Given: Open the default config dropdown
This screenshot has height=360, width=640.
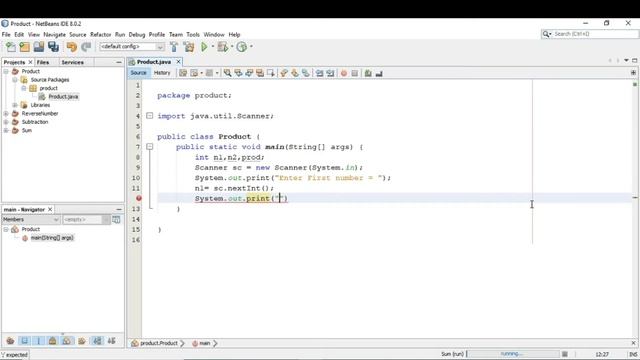Looking at the screenshot, I should [x=160, y=47].
